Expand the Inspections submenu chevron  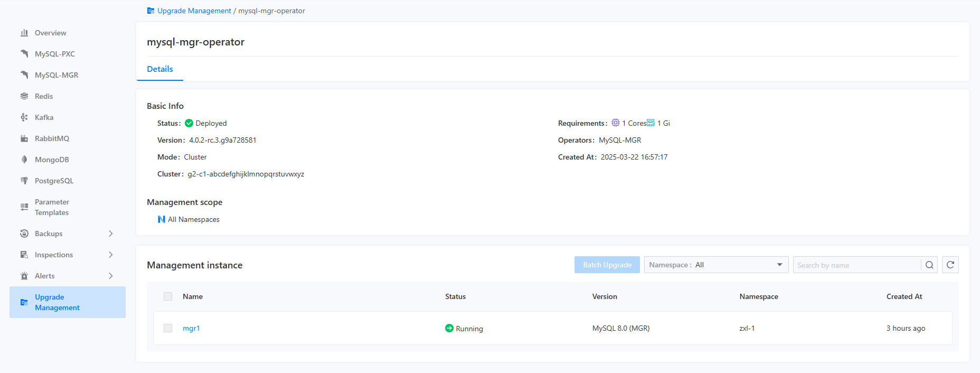[110, 255]
